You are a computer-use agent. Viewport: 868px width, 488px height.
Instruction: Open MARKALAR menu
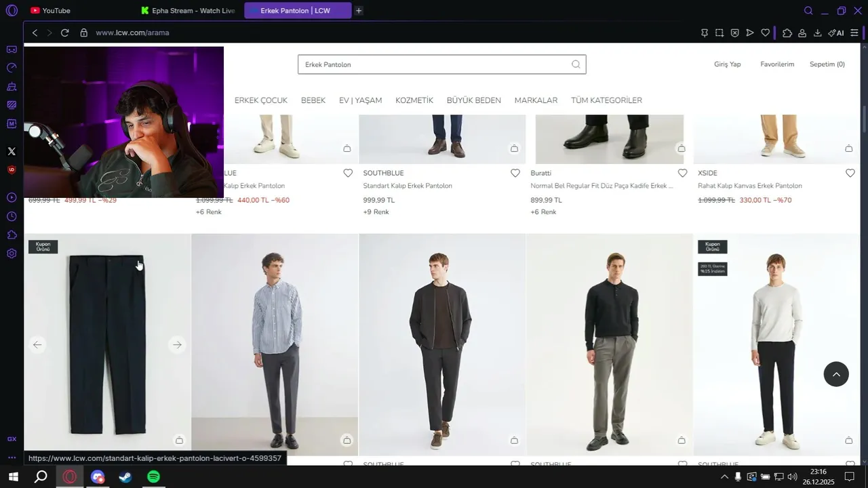(536, 100)
